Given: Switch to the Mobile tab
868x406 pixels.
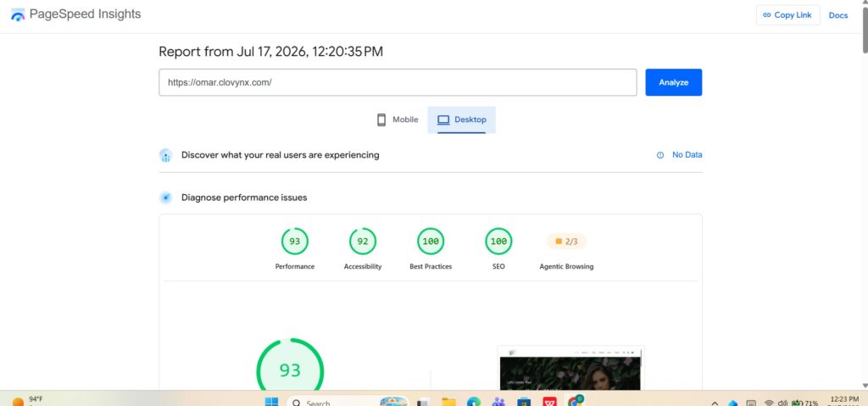Looking at the screenshot, I should [x=398, y=120].
